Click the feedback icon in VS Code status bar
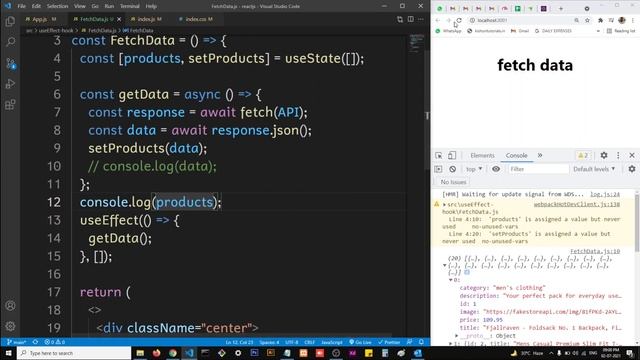Image resolution: width=640 pixels, height=360 pixels. point(409,342)
